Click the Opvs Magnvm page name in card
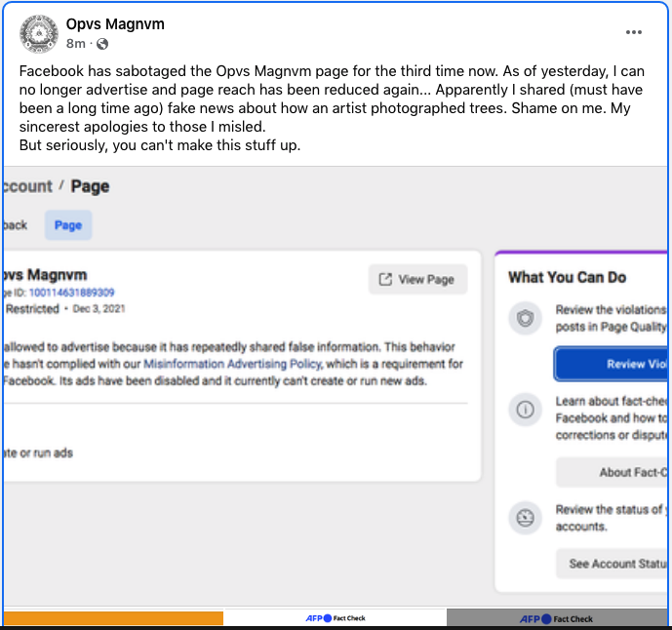Viewport: 672px width, 630px height. point(45,275)
